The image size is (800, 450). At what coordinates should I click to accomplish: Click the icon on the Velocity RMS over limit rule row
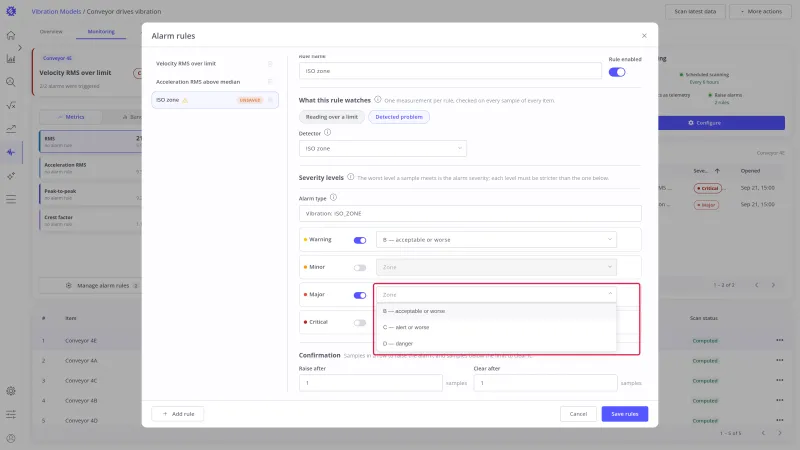[270, 64]
